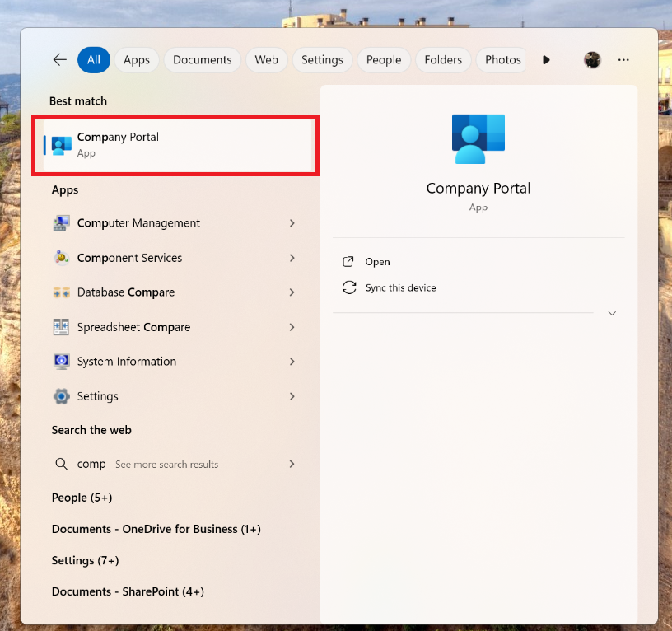This screenshot has width=672, height=631.
Task: Click the sync arrows icon
Action: click(349, 287)
